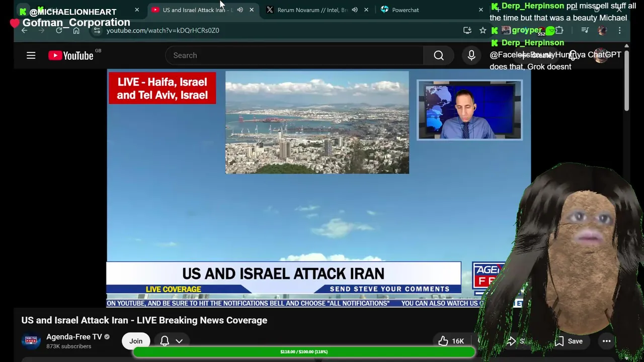644x362 pixels.
Task: Open the media control icon in toolbar
Action: (585, 30)
